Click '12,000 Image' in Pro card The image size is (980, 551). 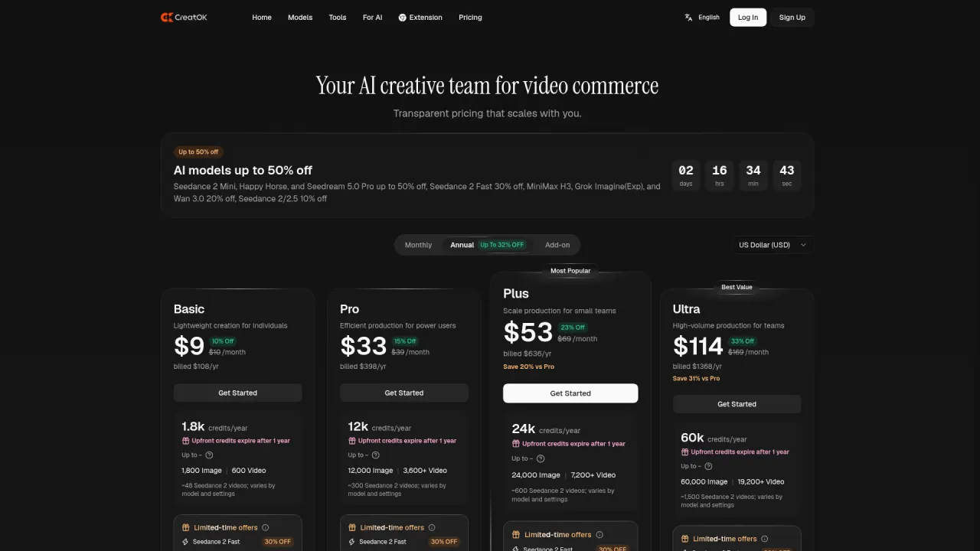click(x=371, y=471)
